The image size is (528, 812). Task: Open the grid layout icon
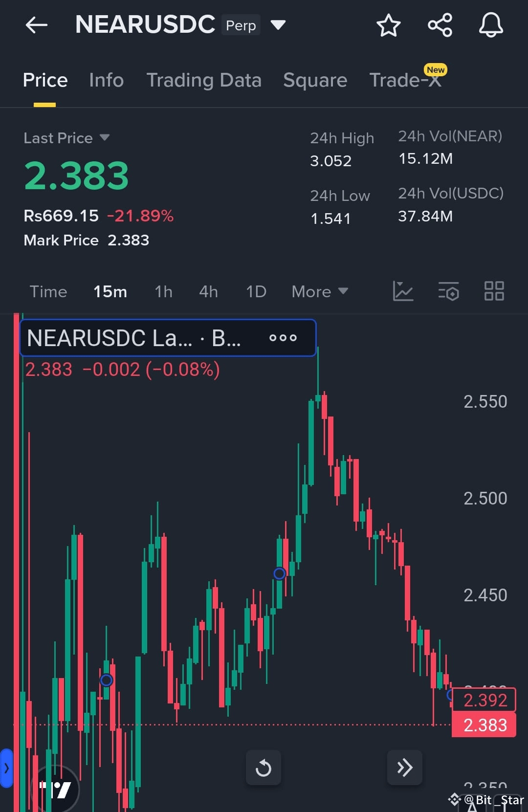click(x=494, y=291)
